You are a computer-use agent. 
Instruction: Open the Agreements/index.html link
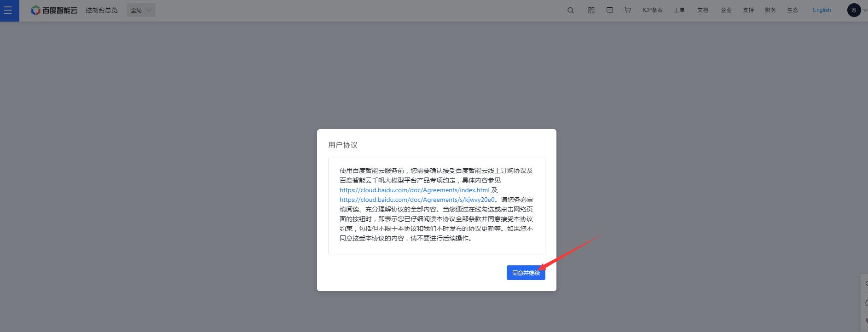click(x=414, y=190)
